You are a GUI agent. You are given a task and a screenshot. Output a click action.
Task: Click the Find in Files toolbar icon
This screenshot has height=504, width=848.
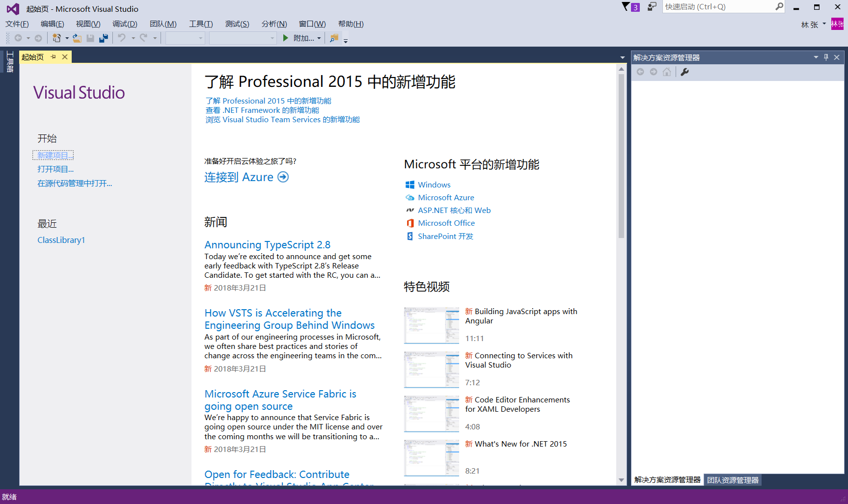click(x=334, y=38)
